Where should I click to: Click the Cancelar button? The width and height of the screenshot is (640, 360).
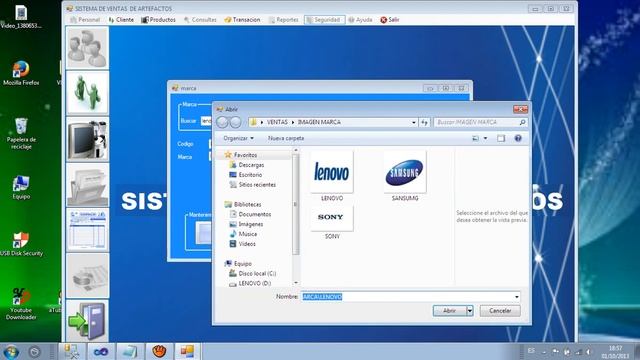tap(500, 311)
